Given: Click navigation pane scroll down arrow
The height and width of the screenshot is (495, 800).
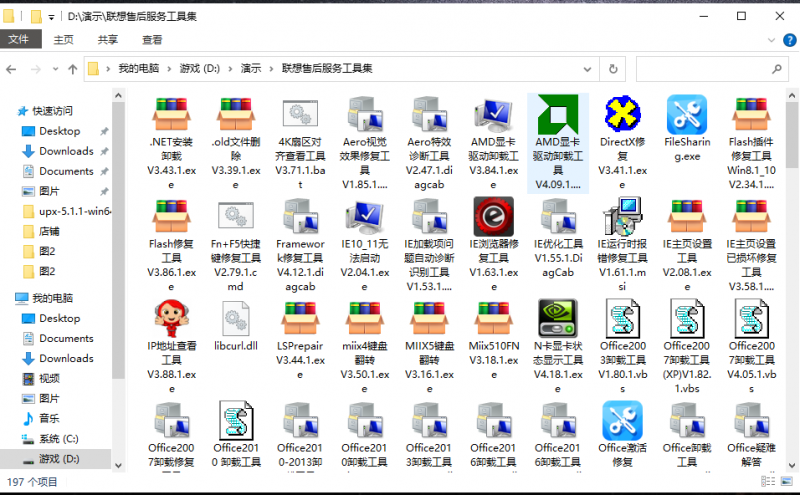Looking at the screenshot, I should (118, 465).
